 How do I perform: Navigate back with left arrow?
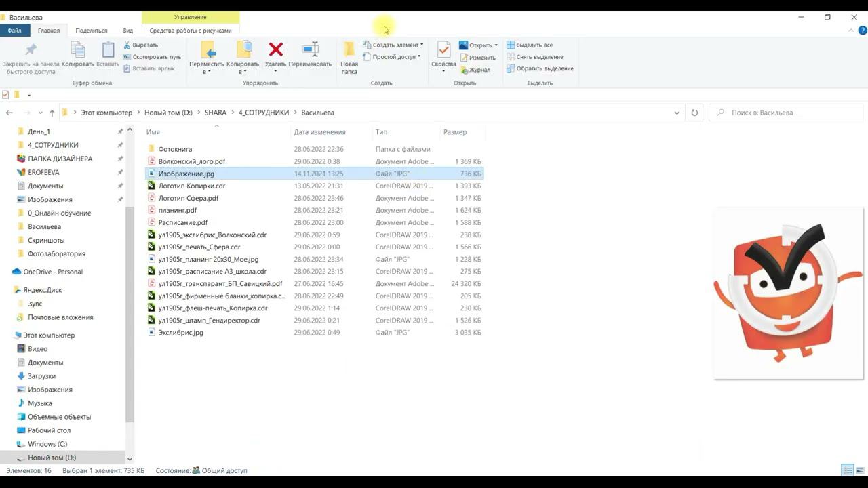tap(9, 113)
